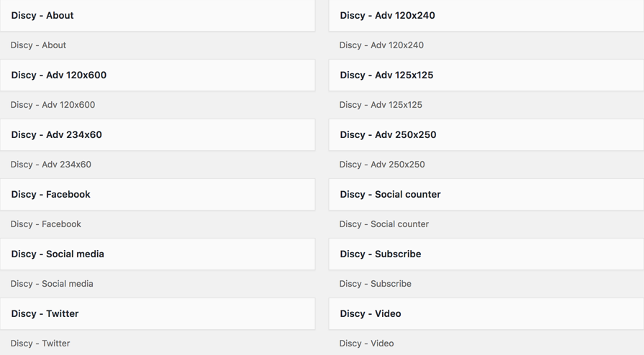Pick the Discy - Social media widget
644x355 pixels.
coord(158,254)
